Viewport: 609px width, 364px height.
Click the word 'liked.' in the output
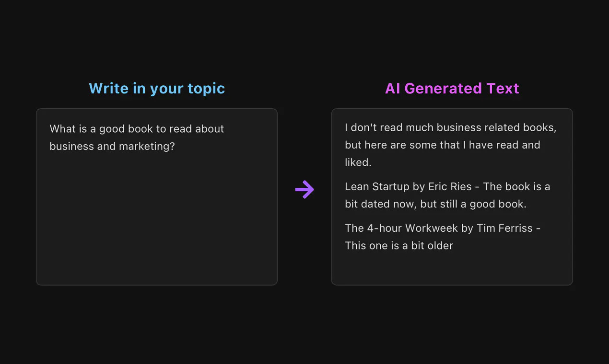click(358, 162)
